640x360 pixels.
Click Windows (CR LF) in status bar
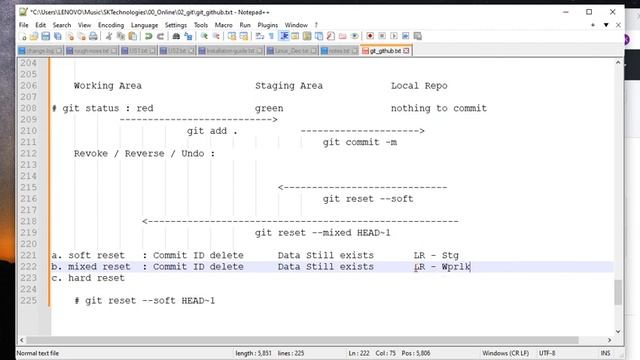505,353
